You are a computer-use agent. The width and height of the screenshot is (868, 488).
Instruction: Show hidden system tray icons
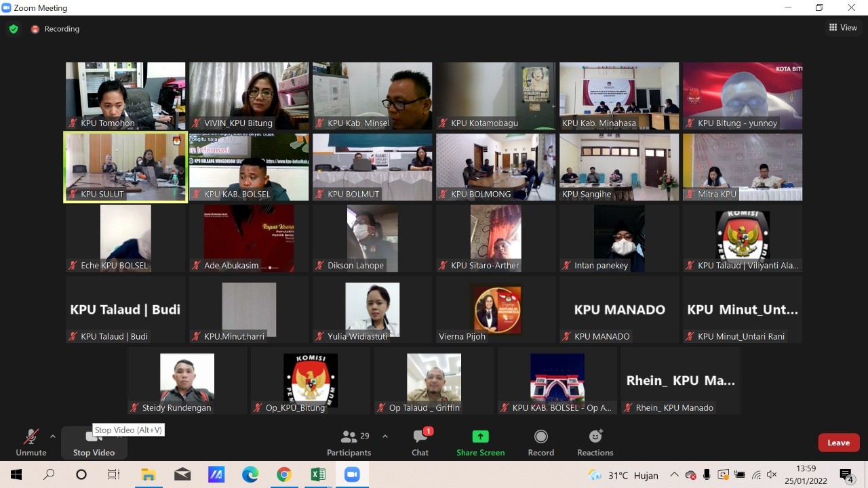674,475
